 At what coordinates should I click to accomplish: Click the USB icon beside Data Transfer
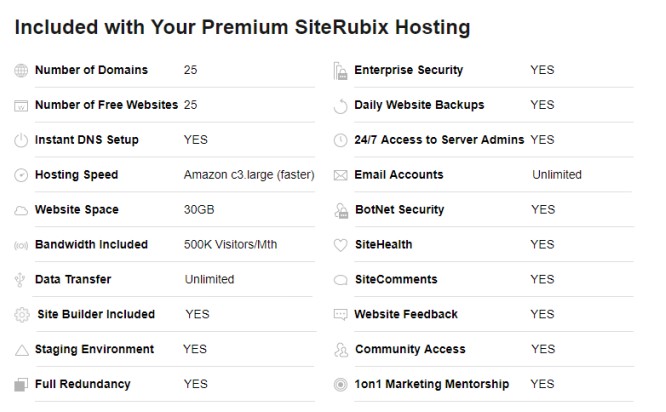[x=20, y=280]
